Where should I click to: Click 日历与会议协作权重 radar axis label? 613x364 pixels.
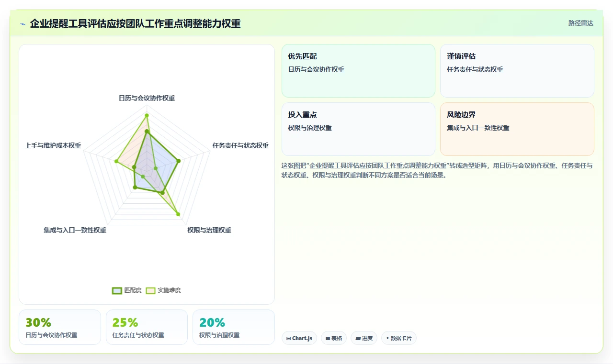coord(147,98)
